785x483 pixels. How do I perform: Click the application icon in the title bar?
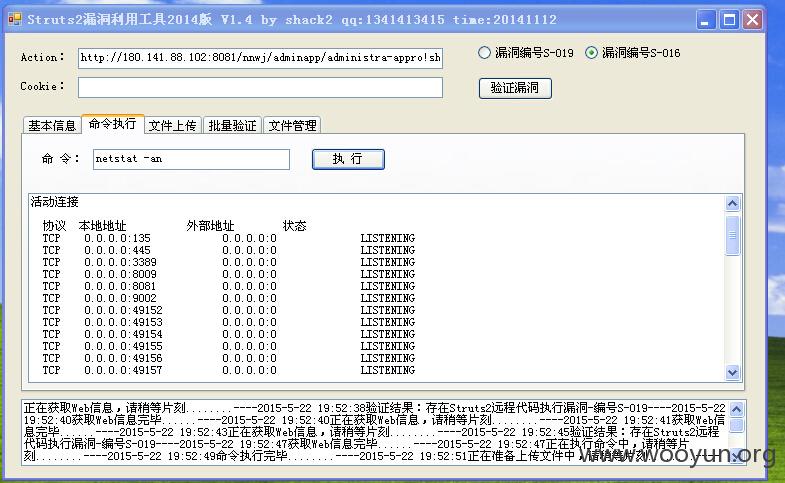coord(15,20)
